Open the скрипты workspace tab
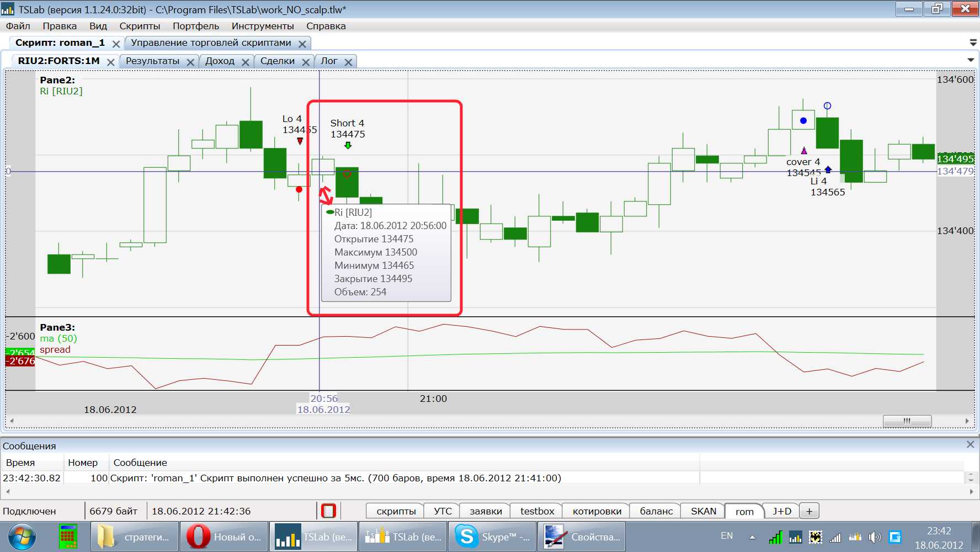 [396, 511]
